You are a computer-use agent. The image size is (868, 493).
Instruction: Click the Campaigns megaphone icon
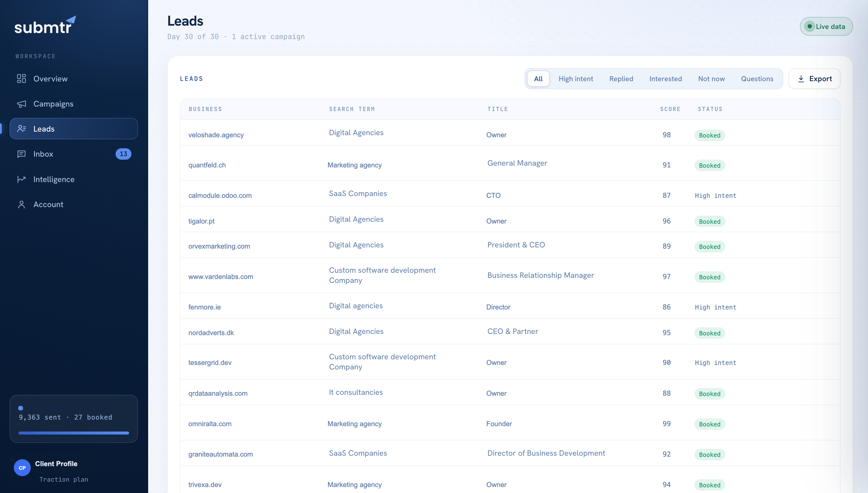click(21, 104)
